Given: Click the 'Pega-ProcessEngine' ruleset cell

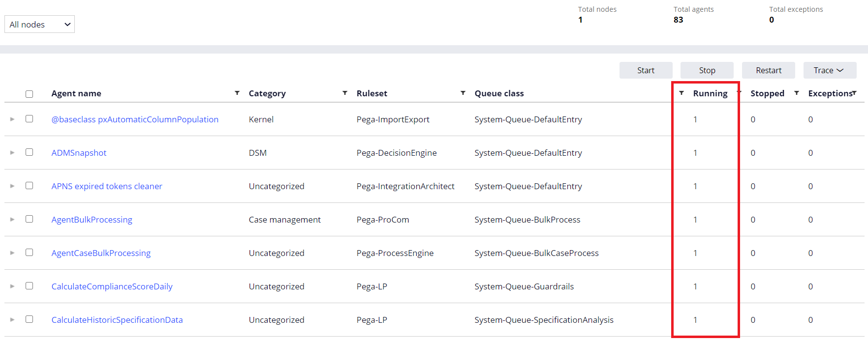Looking at the screenshot, I should pos(395,253).
